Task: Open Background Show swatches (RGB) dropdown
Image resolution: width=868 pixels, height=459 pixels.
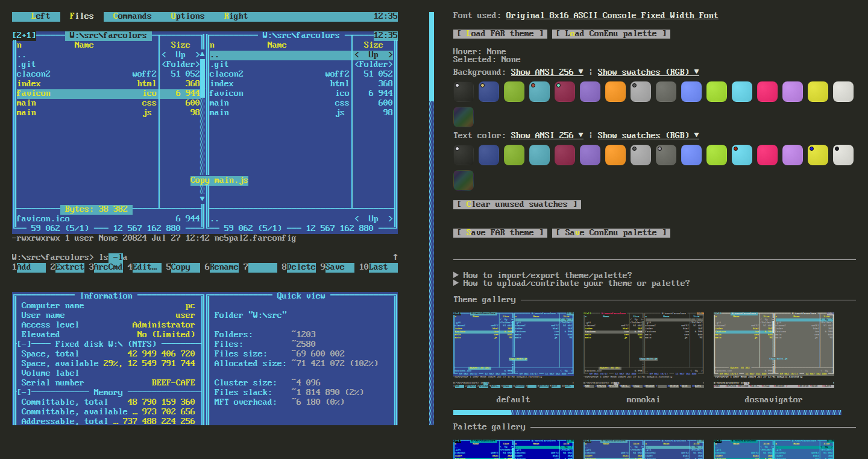Action: point(648,72)
